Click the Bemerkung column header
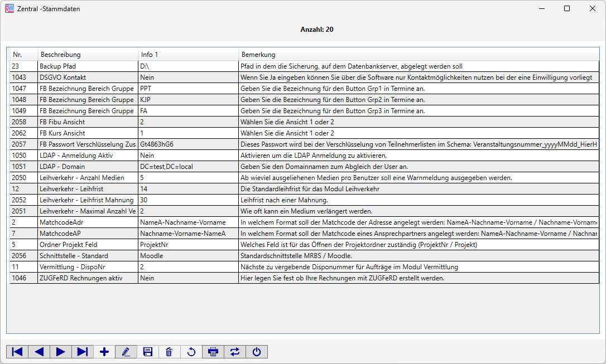This screenshot has width=606, height=364. coord(419,55)
